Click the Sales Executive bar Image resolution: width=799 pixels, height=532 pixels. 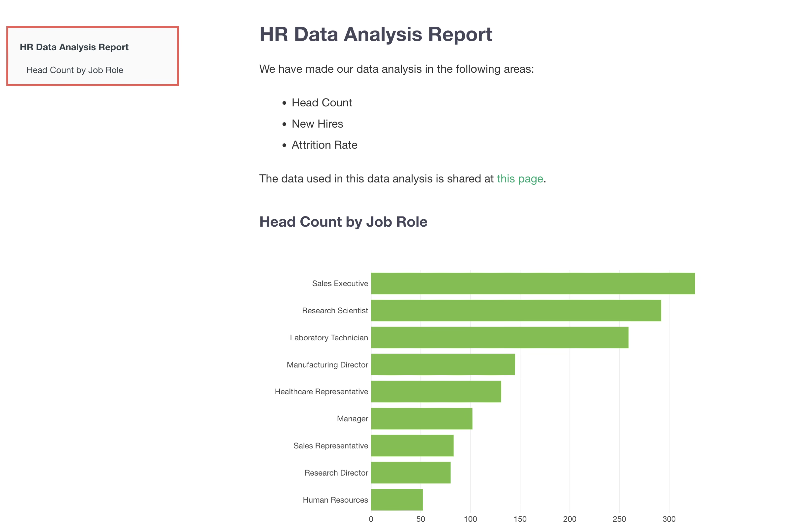point(533,283)
